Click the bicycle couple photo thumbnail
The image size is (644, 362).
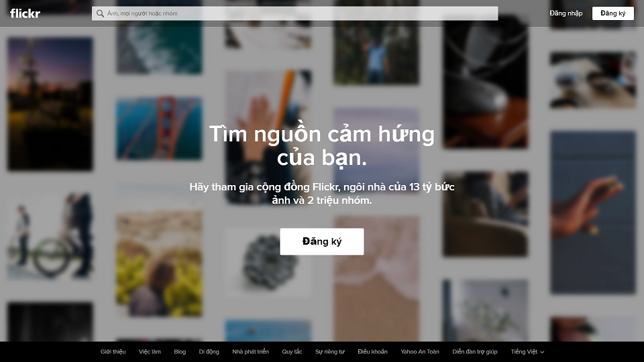click(x=50, y=236)
